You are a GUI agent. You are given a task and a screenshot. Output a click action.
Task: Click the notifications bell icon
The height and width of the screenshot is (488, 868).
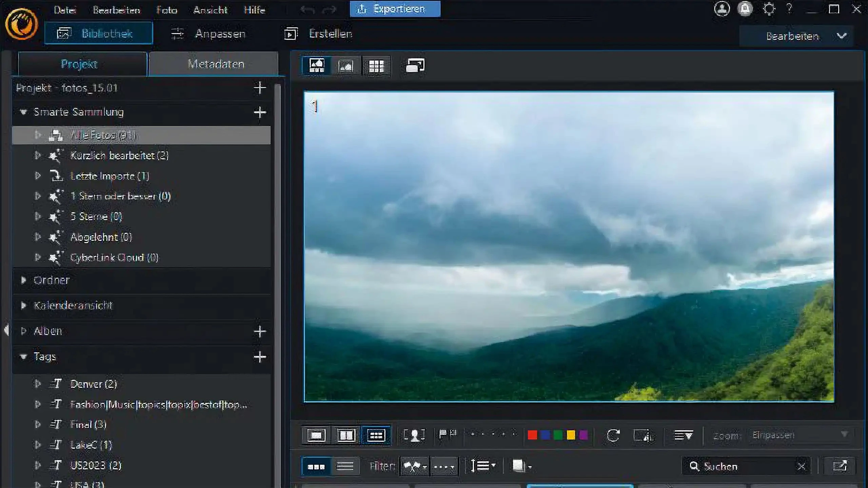[x=745, y=9]
